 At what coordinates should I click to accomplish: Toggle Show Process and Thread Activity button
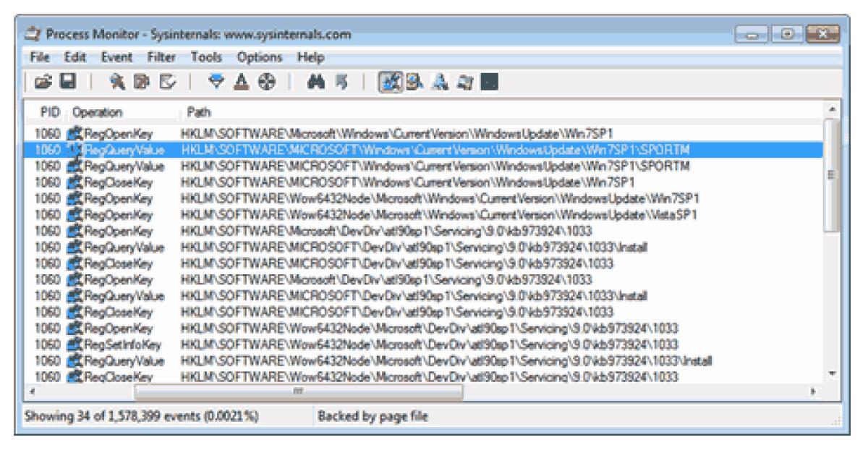coord(465,83)
